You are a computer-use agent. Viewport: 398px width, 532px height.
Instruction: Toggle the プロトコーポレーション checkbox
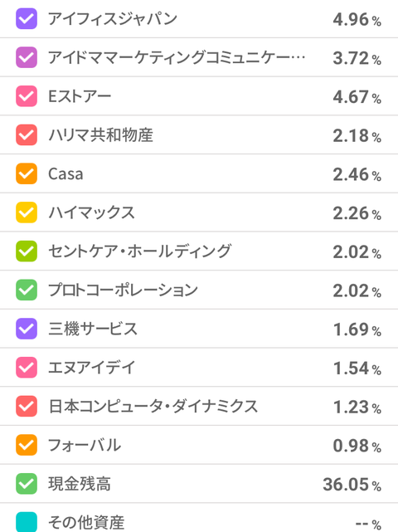tap(27, 290)
